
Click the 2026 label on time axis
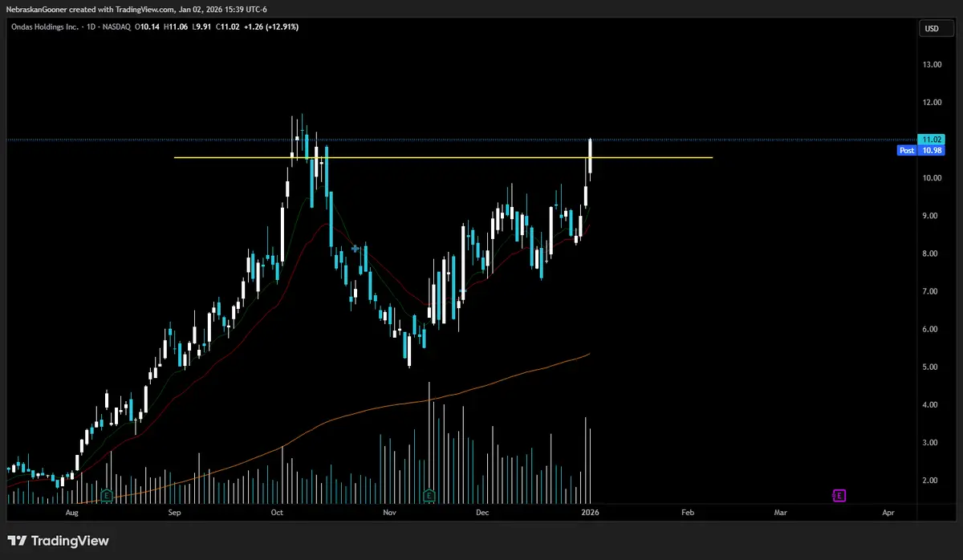(x=590, y=511)
